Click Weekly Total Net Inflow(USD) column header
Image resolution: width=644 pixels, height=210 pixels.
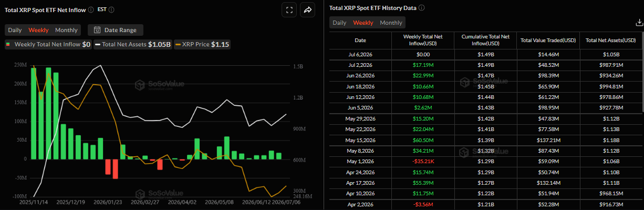(423, 40)
